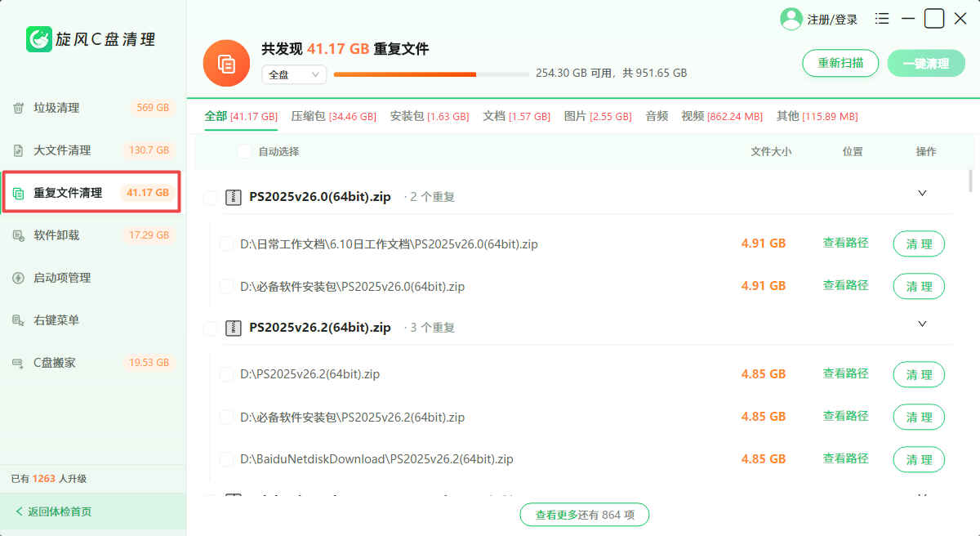
Task: Click 清理 for 必备软件安装包 PS2025v26.0 file
Action: [919, 286]
